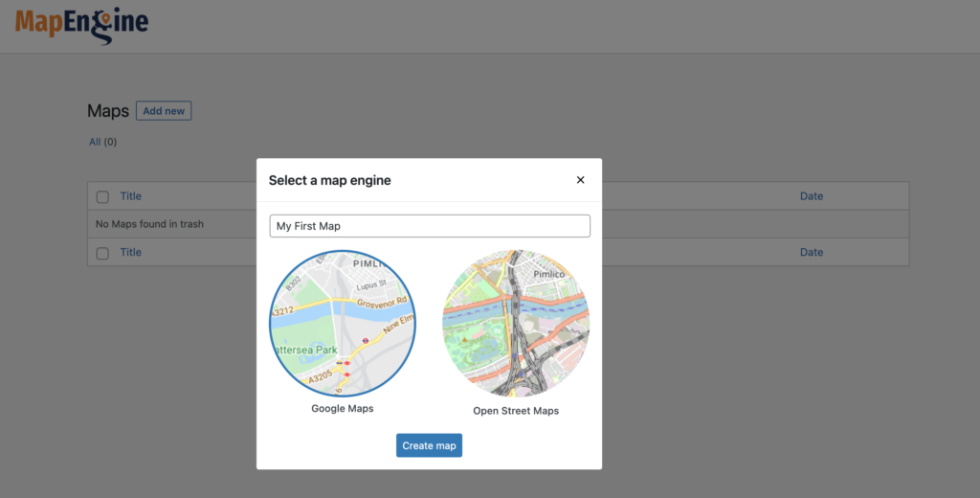980x498 pixels.
Task: Focus the My First Map name field
Action: [x=430, y=226]
